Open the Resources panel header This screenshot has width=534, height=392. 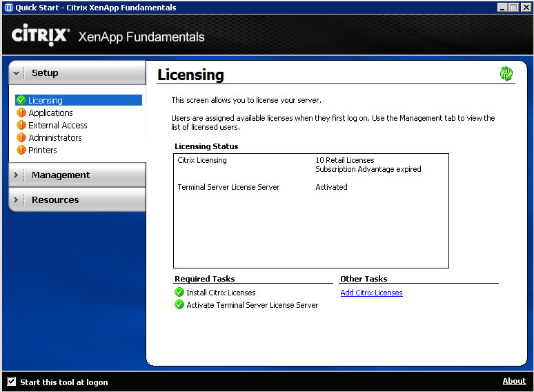78,199
